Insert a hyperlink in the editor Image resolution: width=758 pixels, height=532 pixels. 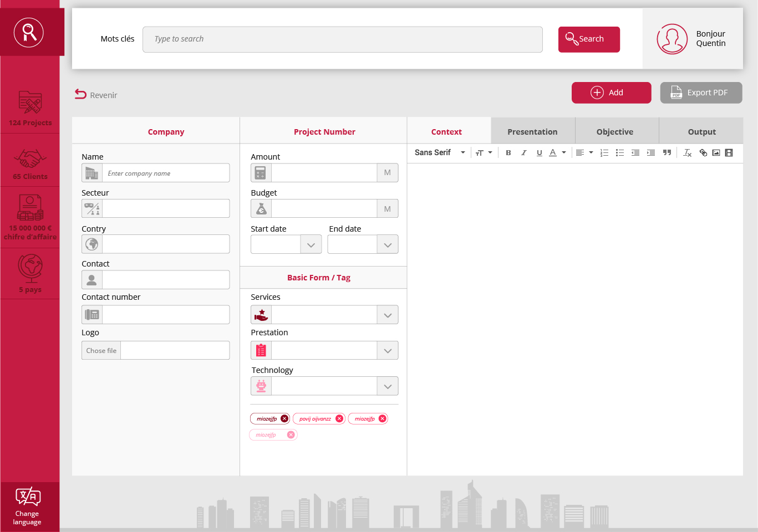pyautogui.click(x=703, y=152)
